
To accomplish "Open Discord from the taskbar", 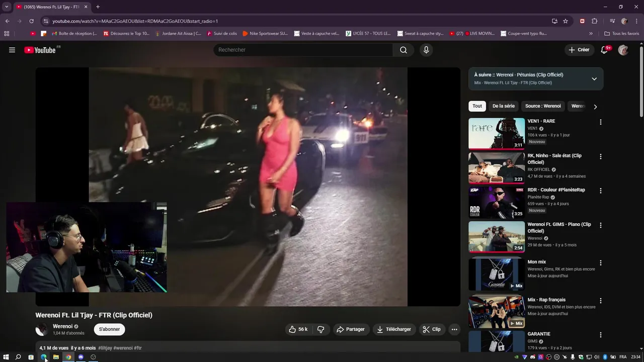I will tap(80, 357).
